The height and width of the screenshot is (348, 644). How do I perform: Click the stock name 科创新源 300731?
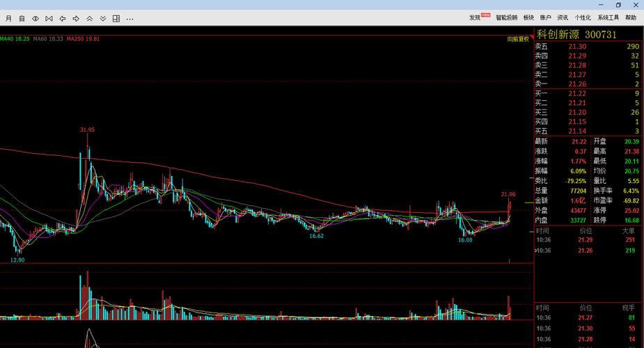point(575,34)
